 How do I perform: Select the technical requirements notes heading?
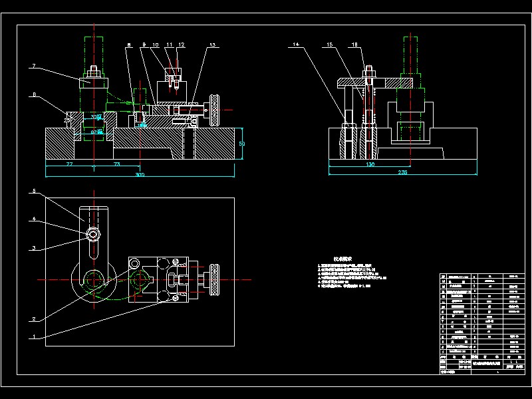(342, 259)
